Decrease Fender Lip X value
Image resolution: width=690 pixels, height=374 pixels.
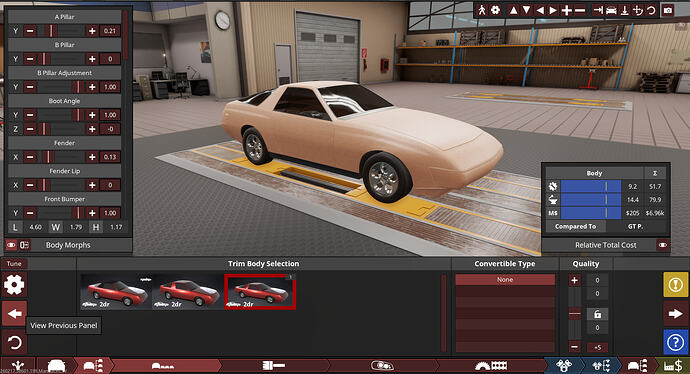(x=30, y=185)
